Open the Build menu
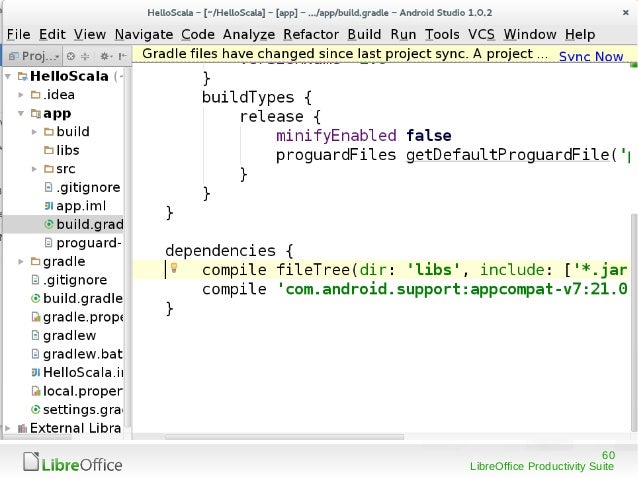Viewport: 638px width, 479px height. 364,35
